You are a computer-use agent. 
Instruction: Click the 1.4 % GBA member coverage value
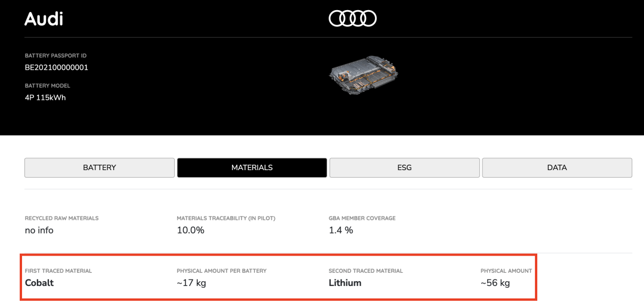tap(341, 230)
